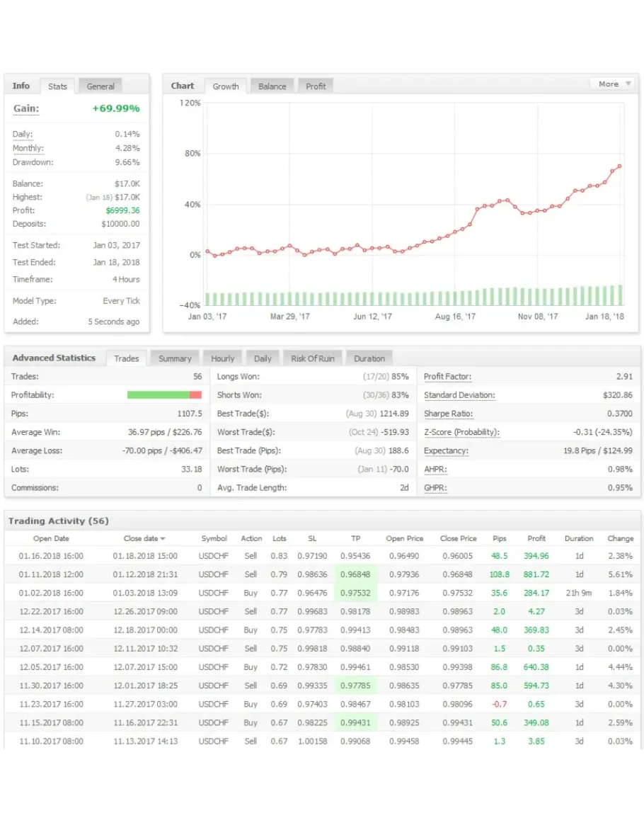This screenshot has height=818, width=644.
Task: Sort trades by the Open Date column
Action: pyautogui.click(x=51, y=539)
